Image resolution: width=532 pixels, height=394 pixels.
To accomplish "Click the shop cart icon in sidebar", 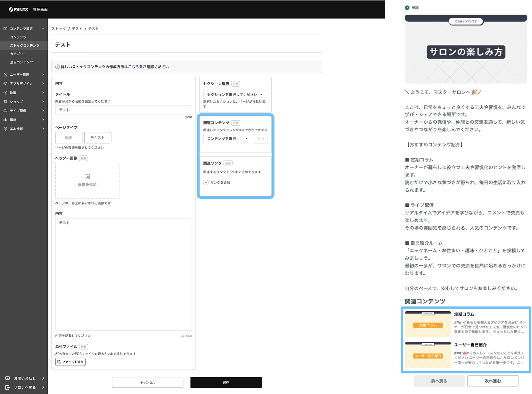I will (5, 102).
